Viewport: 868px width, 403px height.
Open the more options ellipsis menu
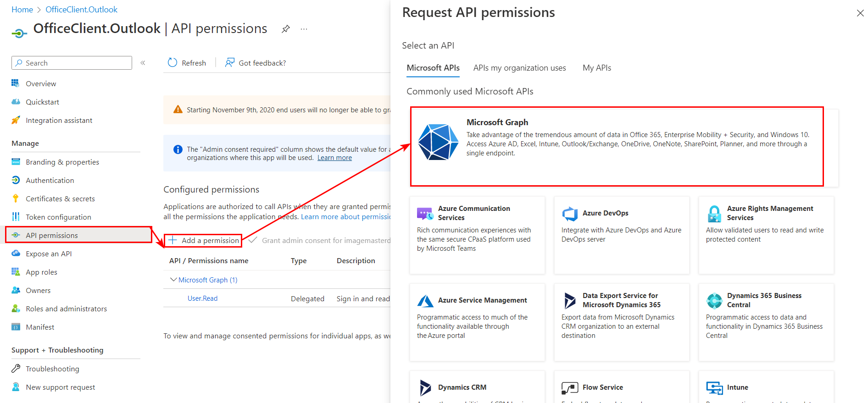coord(304,29)
